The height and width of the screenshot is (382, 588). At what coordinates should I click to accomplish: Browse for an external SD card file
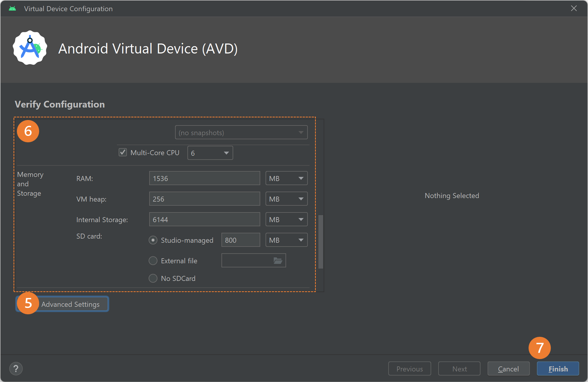coord(277,260)
